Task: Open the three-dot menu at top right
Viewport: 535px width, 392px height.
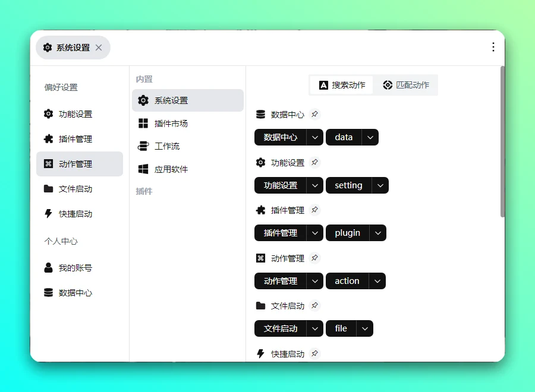Action: 493,47
